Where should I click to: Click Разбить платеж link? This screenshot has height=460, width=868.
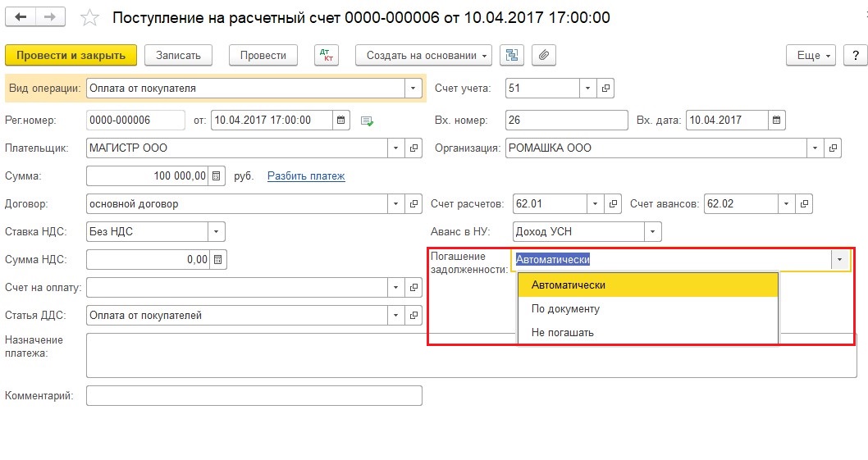[306, 176]
